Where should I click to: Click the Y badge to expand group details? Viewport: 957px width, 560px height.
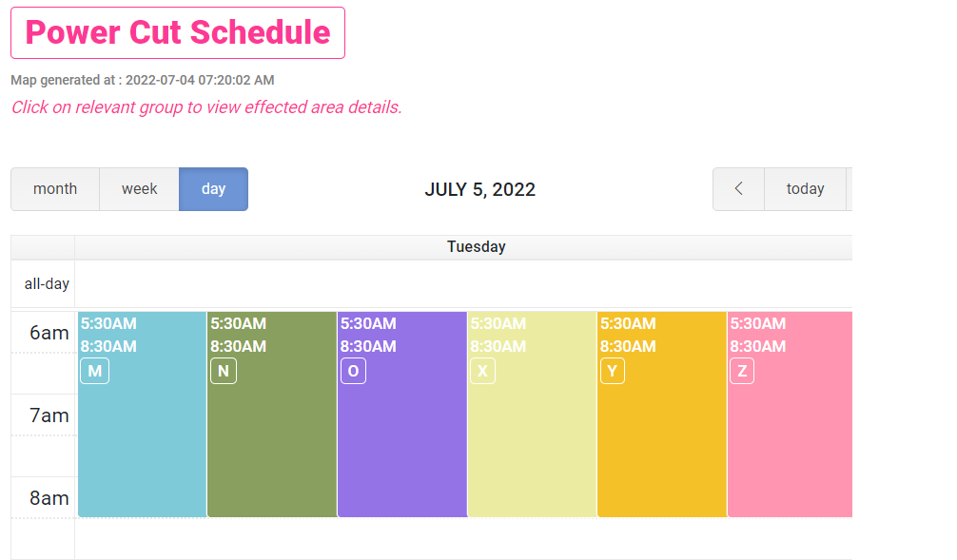click(613, 371)
